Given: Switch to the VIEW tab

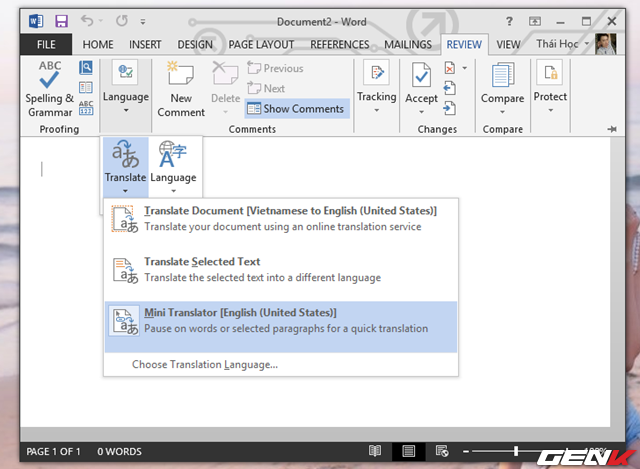Looking at the screenshot, I should 508,44.
